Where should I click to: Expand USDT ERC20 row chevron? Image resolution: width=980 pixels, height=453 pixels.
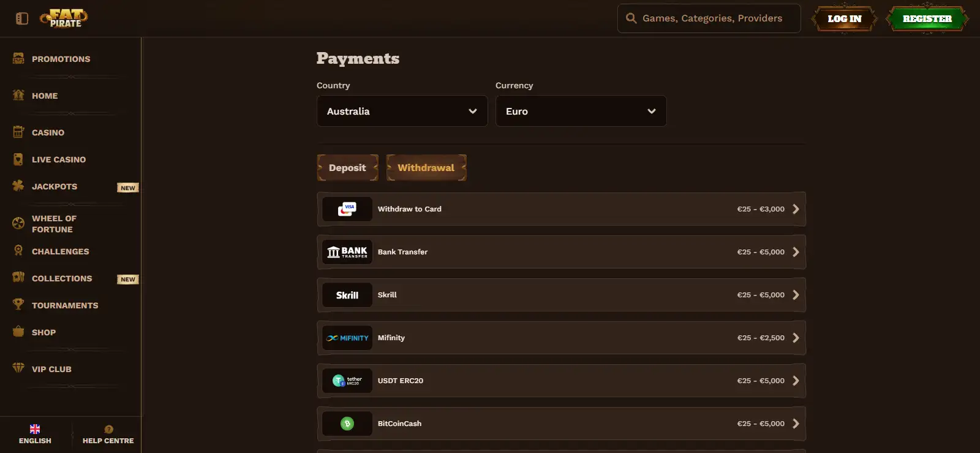coord(796,381)
